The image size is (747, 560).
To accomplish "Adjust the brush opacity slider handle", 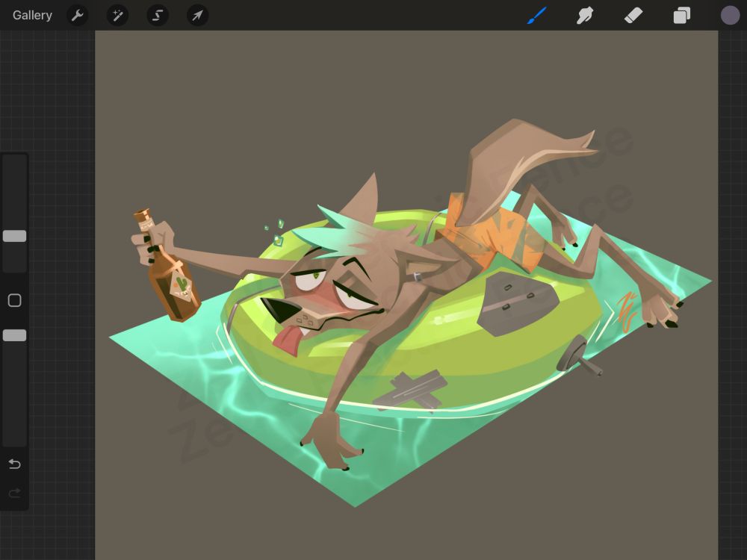I will coord(15,335).
